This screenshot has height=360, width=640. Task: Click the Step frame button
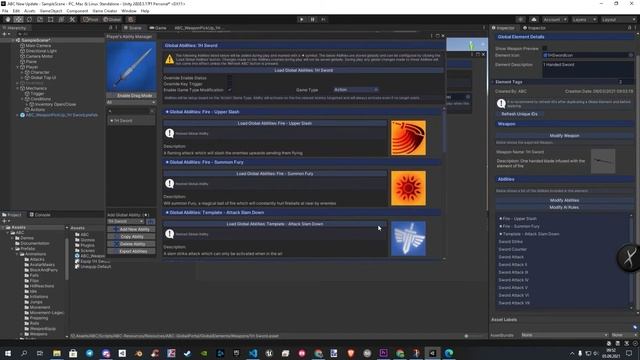(x=323, y=19)
